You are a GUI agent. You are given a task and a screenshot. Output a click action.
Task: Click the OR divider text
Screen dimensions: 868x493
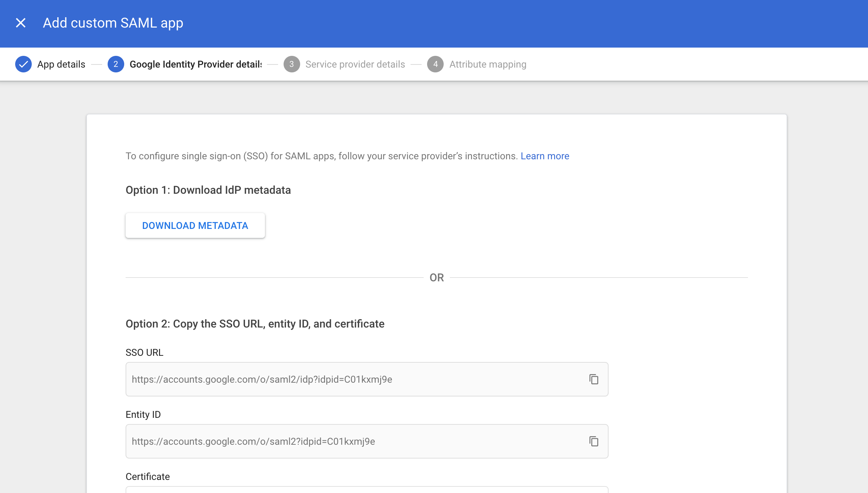pos(436,278)
